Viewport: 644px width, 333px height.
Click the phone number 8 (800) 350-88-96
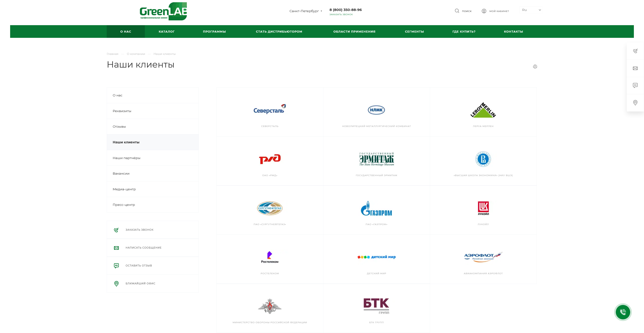[x=345, y=10]
